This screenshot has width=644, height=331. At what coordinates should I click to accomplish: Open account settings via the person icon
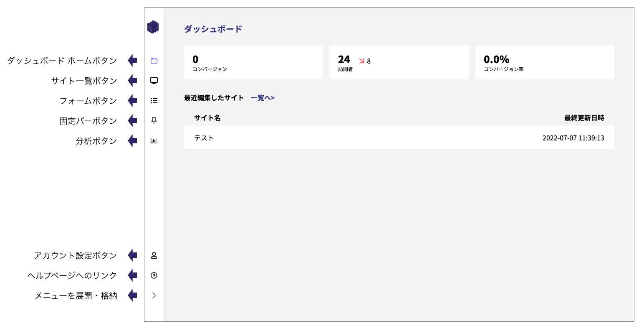coord(154,255)
